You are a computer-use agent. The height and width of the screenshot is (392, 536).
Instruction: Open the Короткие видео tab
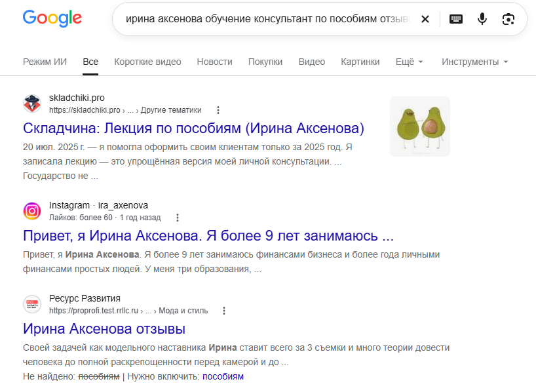147,62
